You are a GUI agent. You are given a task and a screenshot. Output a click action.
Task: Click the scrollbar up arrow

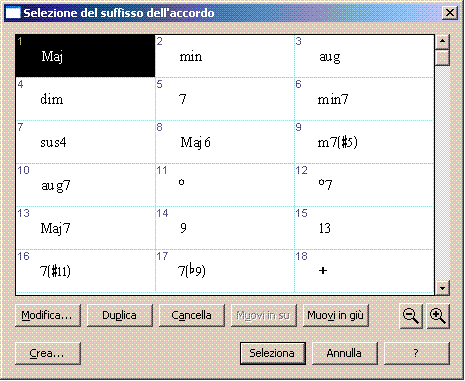443,42
